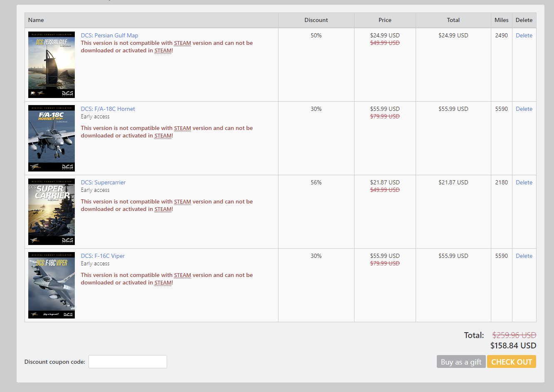Click the Miles column header
The height and width of the screenshot is (392, 554).
pos(501,20)
